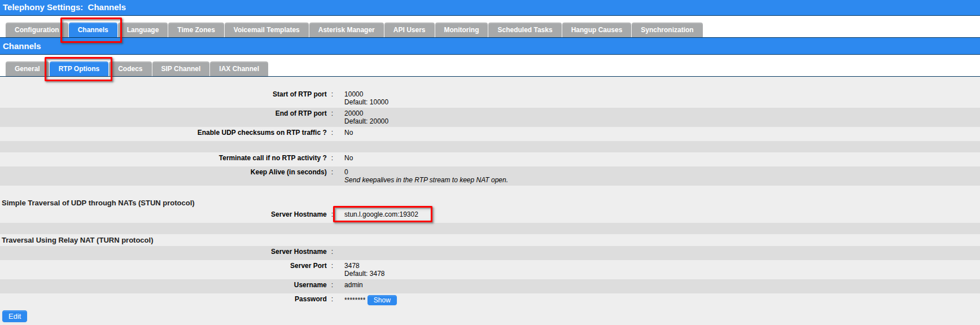Click the TURN username value admin
Viewport: 980px width, 325px height.
click(353, 285)
